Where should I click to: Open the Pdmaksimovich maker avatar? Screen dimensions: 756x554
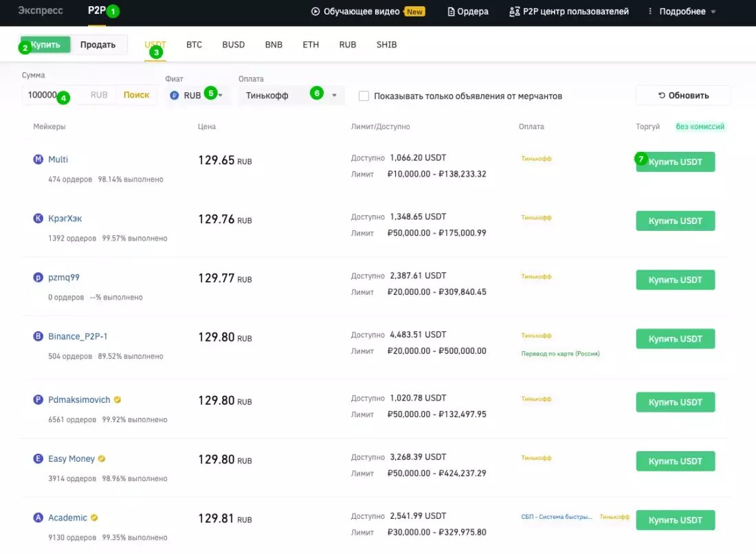38,400
